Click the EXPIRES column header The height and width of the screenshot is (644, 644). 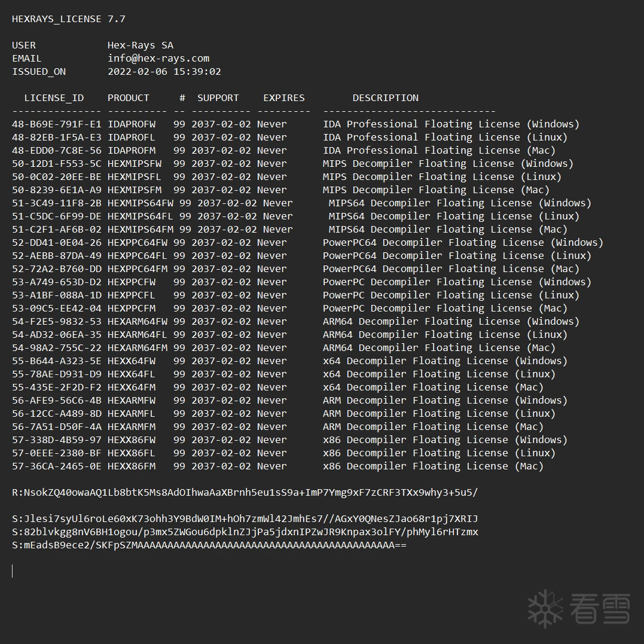point(284,97)
